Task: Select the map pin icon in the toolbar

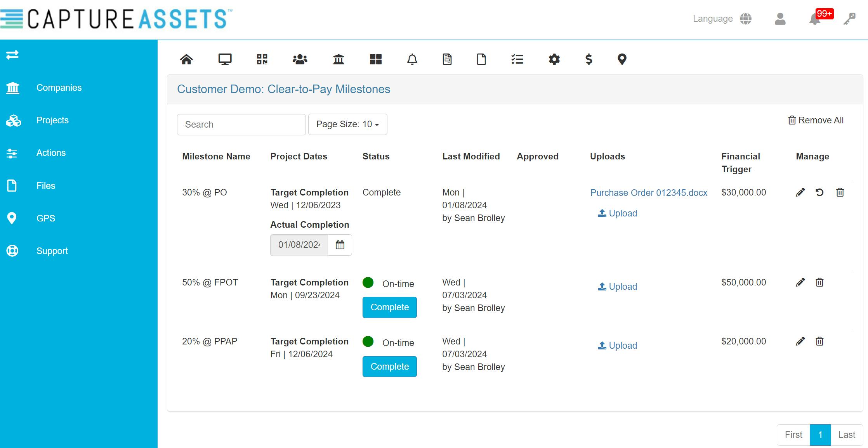Action: (x=622, y=59)
